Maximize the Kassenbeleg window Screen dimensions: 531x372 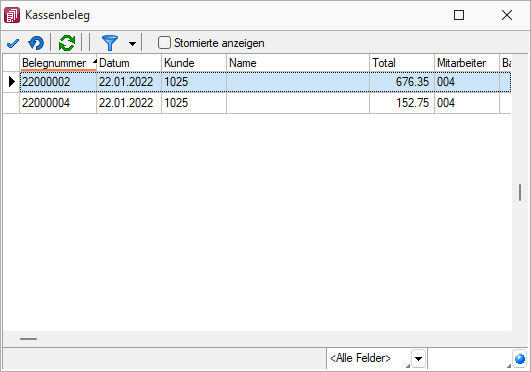point(459,15)
